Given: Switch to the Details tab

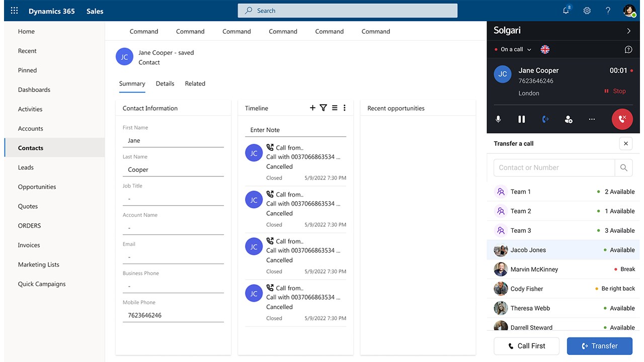Looking at the screenshot, I should (165, 83).
